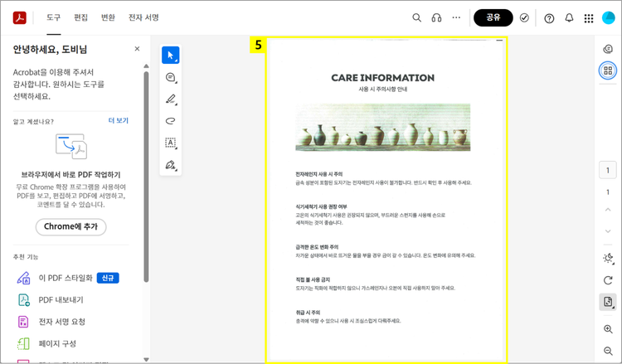The width and height of the screenshot is (622, 364).
Task: Choose the text box A tool
Action: pyautogui.click(x=171, y=143)
